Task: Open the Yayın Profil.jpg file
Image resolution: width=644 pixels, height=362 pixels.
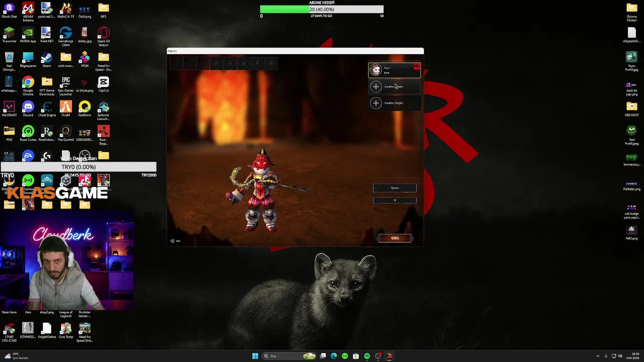Action: tap(632, 61)
